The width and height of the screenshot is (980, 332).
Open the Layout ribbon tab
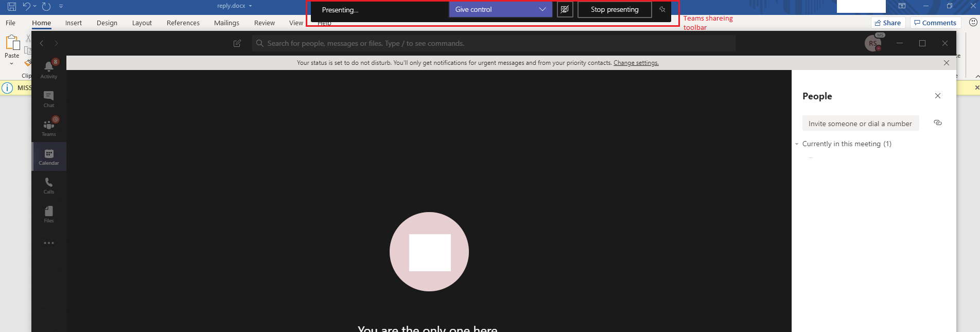pyautogui.click(x=142, y=23)
